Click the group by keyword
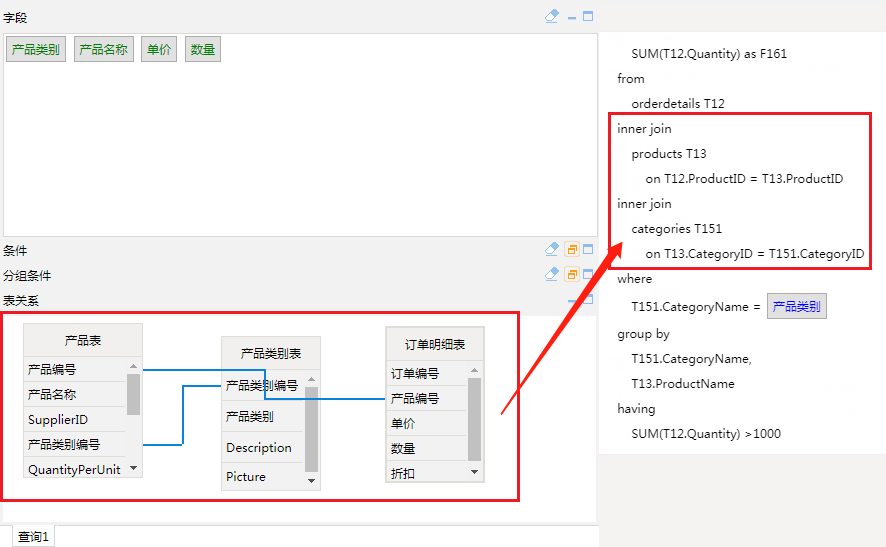 click(x=644, y=334)
